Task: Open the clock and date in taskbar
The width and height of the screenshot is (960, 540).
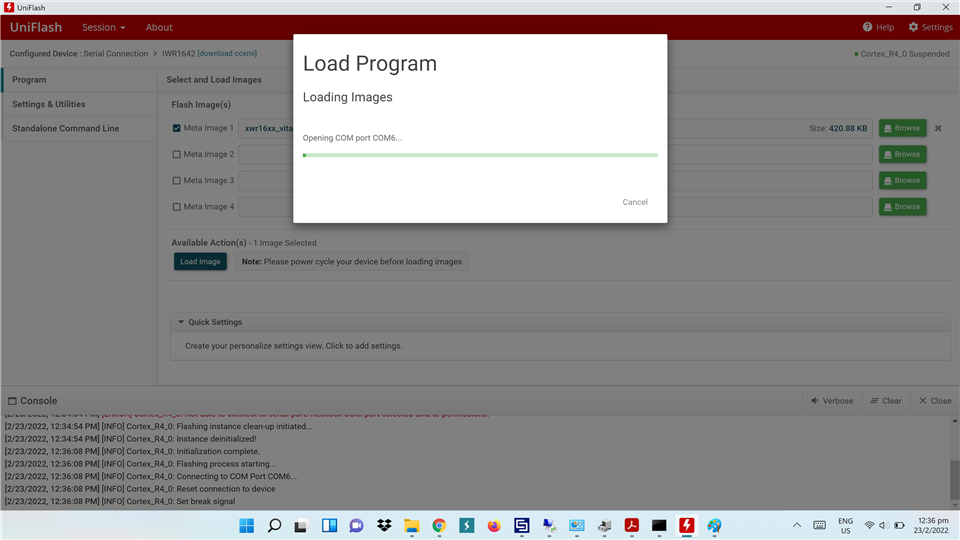Action: click(x=931, y=525)
